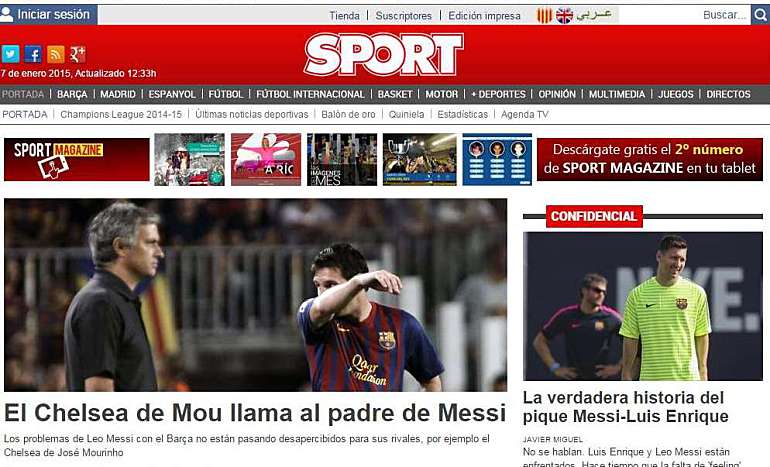
Task: Open the Facebook social icon
Action: click(33, 54)
